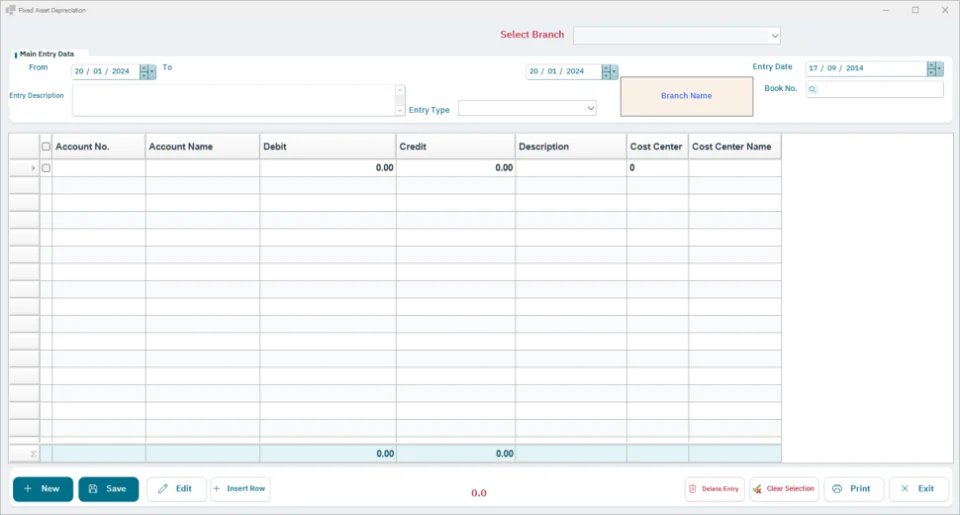Click the Insert Row button
The image size is (960, 515).
click(240, 489)
